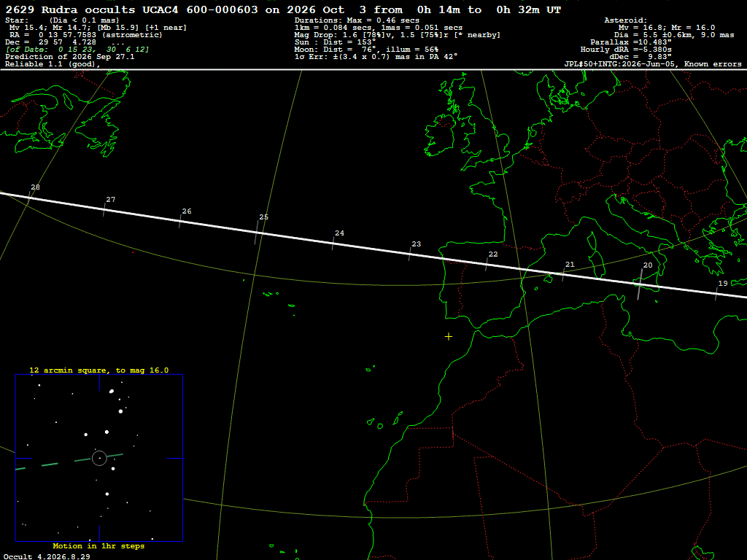747x560 pixels.
Task: Click the 'Occult 4.2026.8.29' version text
Action: (47, 556)
